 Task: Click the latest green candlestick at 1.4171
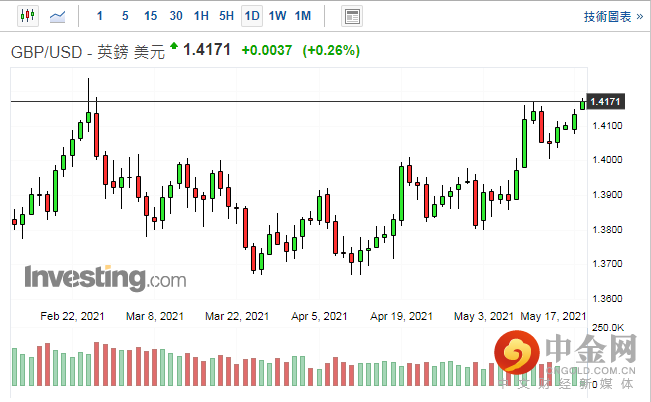click(582, 105)
